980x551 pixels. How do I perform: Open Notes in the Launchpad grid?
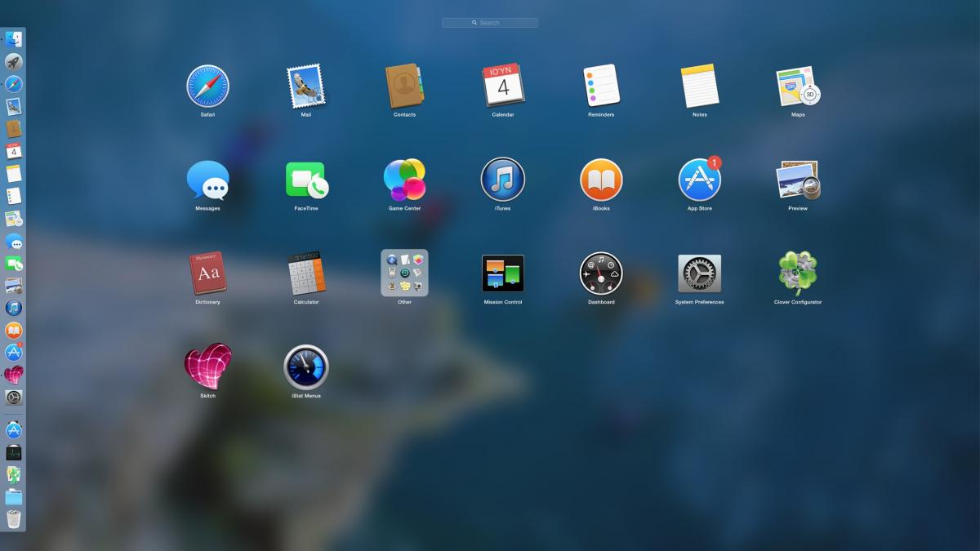point(700,87)
